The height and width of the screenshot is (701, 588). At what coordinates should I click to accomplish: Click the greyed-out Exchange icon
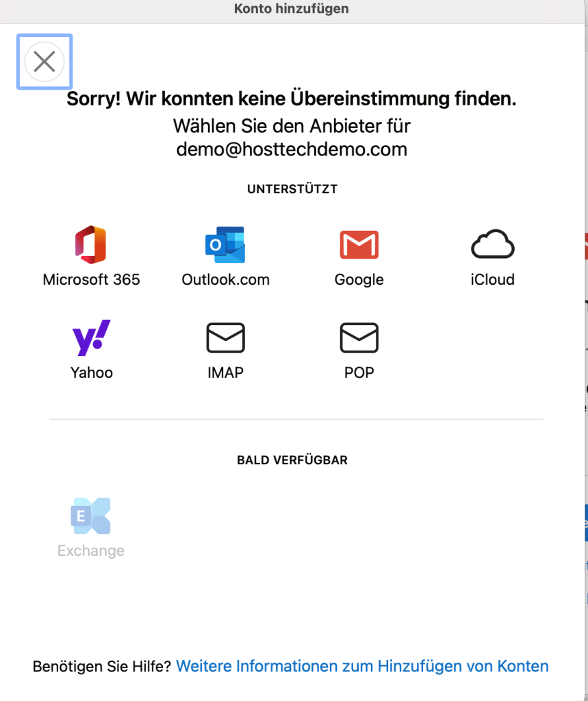click(x=91, y=515)
